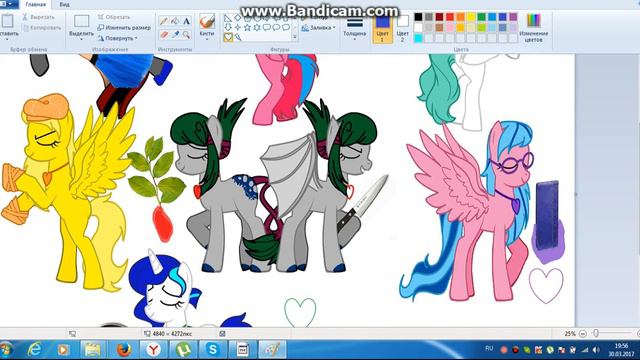Viewport: 640px width, 360px height.
Task: Select the Pencil tool
Action: click(x=164, y=21)
